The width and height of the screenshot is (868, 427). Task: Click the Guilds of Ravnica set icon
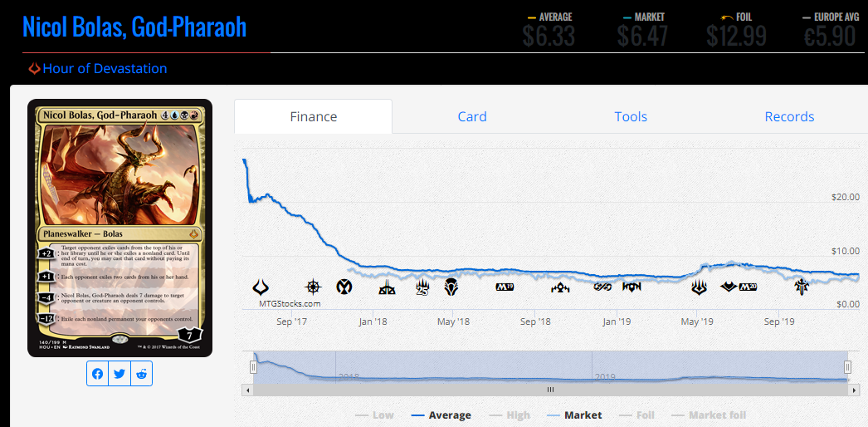pyautogui.click(x=560, y=288)
